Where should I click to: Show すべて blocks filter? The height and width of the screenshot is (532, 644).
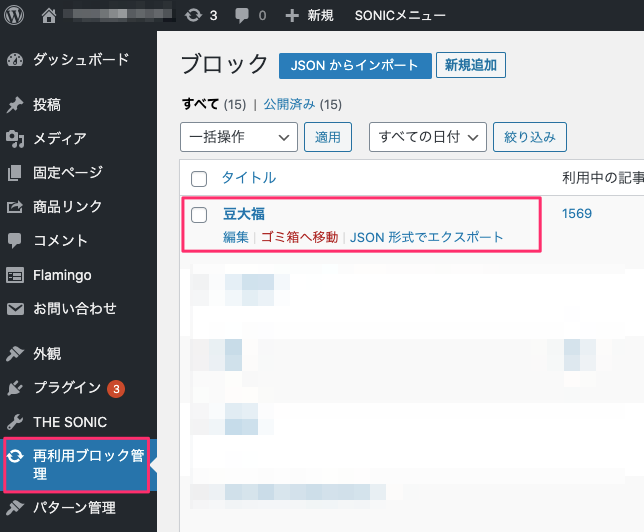[200, 104]
